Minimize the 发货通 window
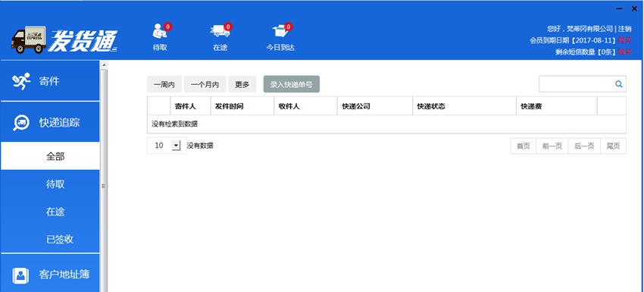The image size is (644, 292). (619, 8)
